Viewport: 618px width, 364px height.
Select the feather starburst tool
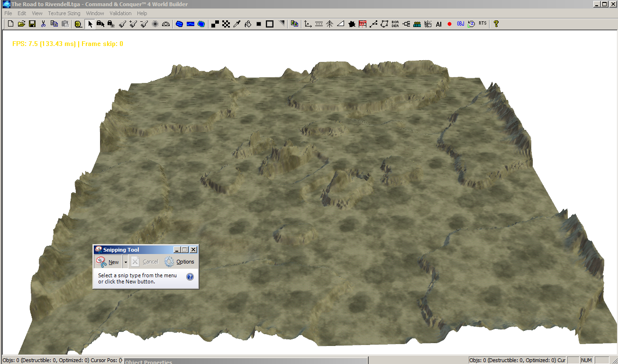coord(155,24)
